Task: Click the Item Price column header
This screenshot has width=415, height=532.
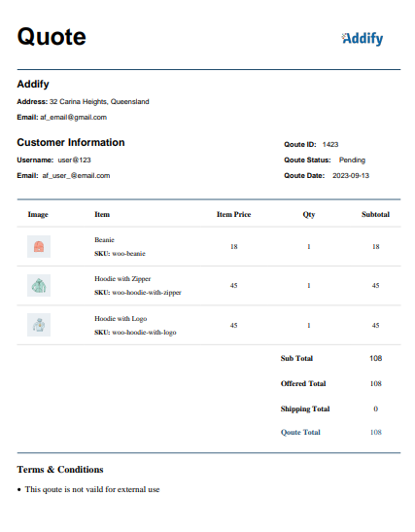Action: coord(233,214)
